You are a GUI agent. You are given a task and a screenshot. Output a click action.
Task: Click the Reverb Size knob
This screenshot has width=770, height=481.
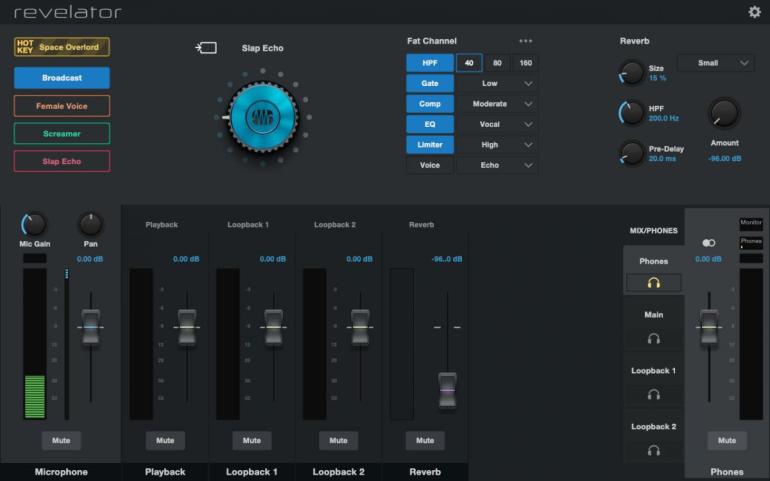pyautogui.click(x=632, y=72)
